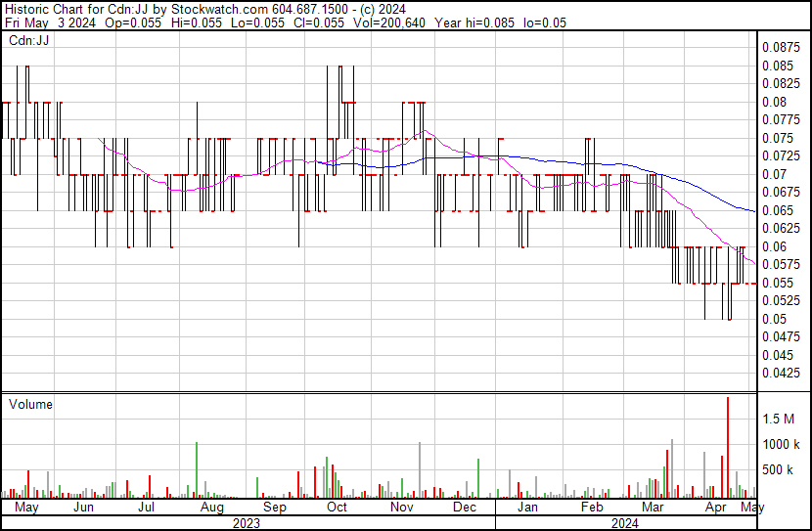Click the Aug month on timeline
The width and height of the screenshot is (812, 531).
click(211, 508)
